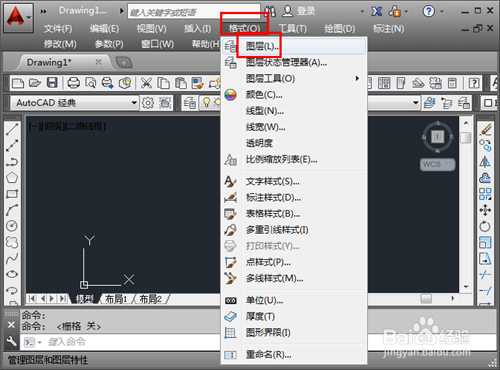500x370 pixels.
Task: Select the Move tool in Modify toolbar
Action: 485,210
